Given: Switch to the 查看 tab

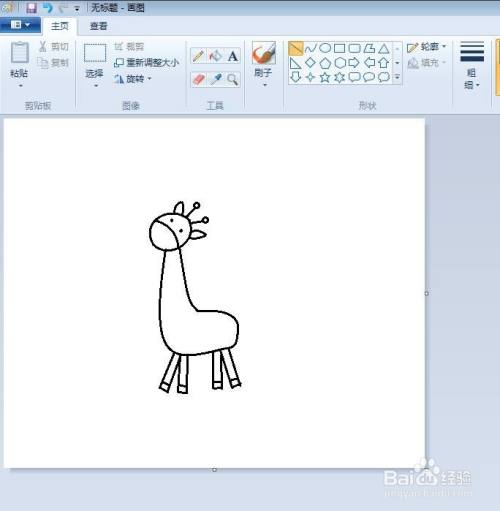Looking at the screenshot, I should click(x=99, y=26).
